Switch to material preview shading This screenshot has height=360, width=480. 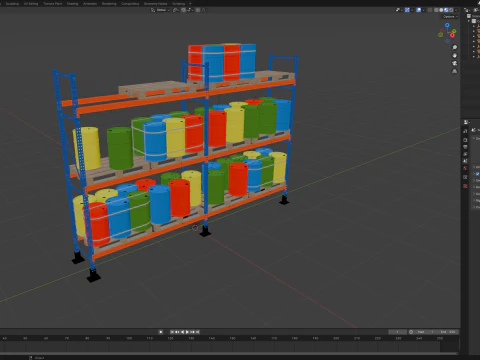[x=446, y=10]
